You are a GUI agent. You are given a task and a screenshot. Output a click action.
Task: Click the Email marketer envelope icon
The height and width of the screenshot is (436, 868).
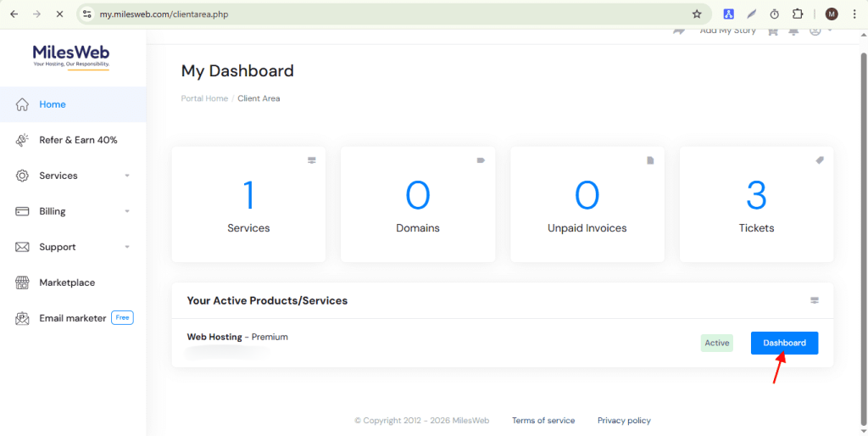click(23, 318)
